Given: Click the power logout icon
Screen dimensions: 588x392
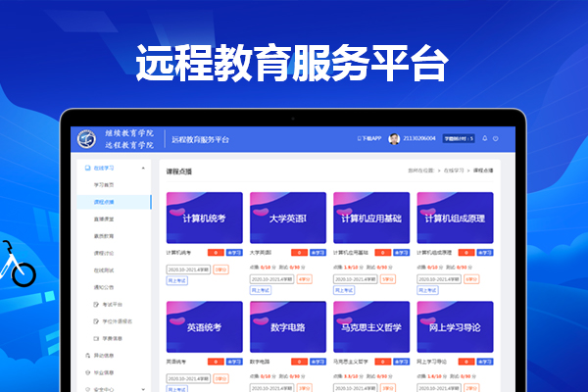Looking at the screenshot, I should tap(495, 138).
